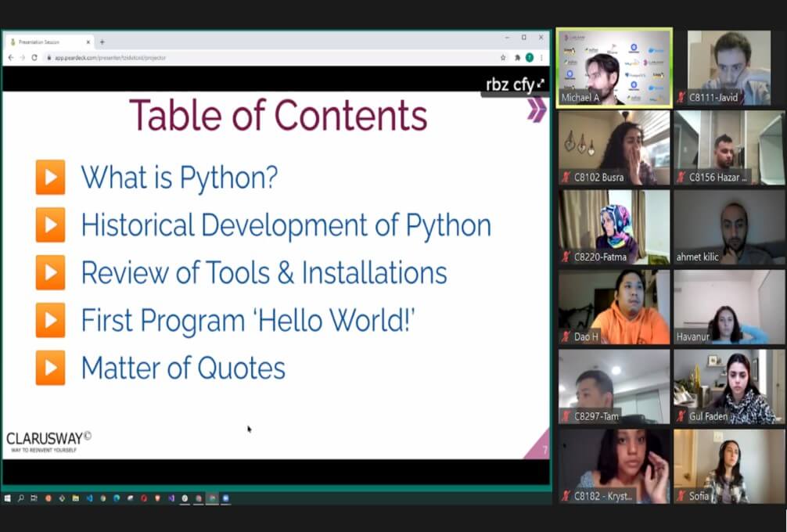Image resolution: width=787 pixels, height=532 pixels.
Task: Click the 'What is Python?' bullet
Action: [x=179, y=178]
